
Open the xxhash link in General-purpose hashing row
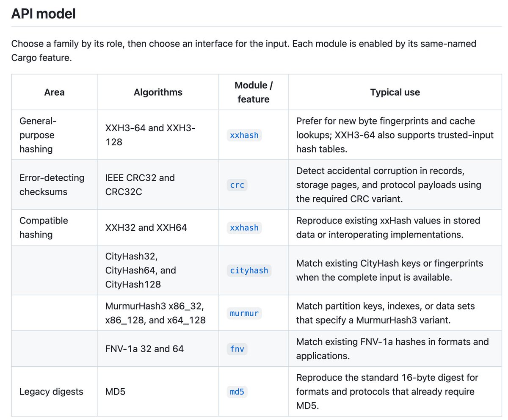click(244, 135)
